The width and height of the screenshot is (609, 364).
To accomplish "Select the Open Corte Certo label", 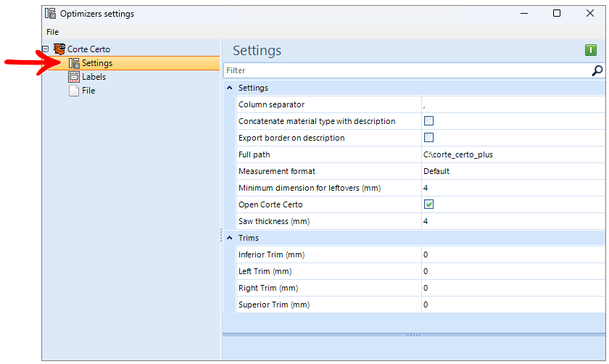I will pyautogui.click(x=270, y=204).
